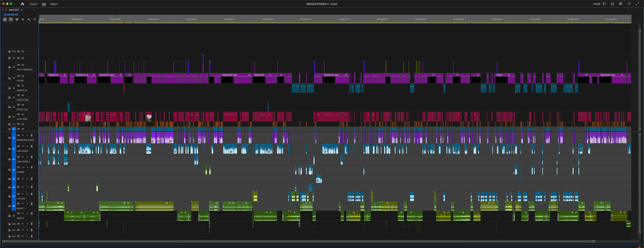
Task: Lock the A10 audio track
Action: tap(9, 224)
